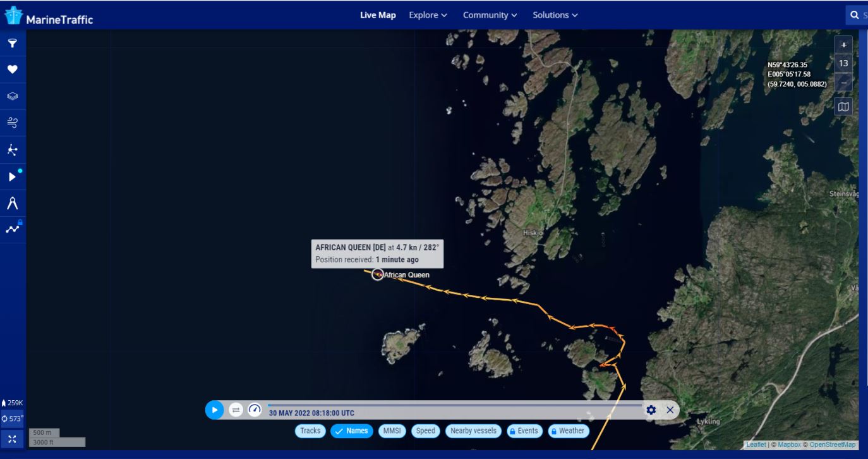Click the playback gear settings icon
The height and width of the screenshot is (459, 868).
tap(651, 410)
